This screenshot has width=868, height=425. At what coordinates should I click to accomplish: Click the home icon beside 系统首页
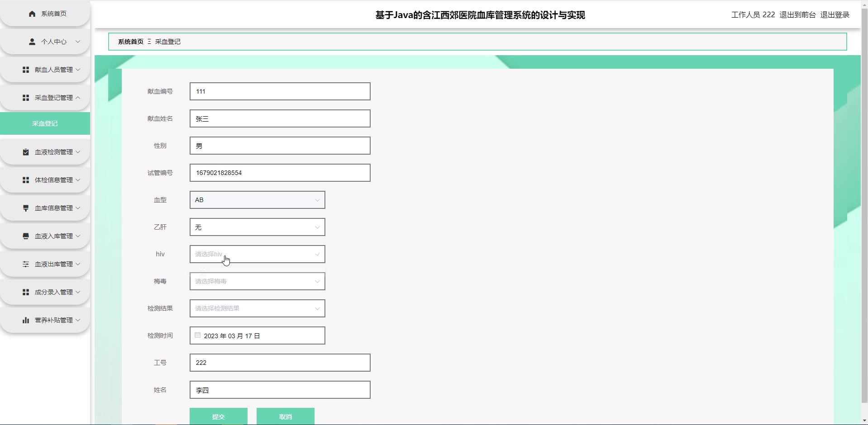32,14
